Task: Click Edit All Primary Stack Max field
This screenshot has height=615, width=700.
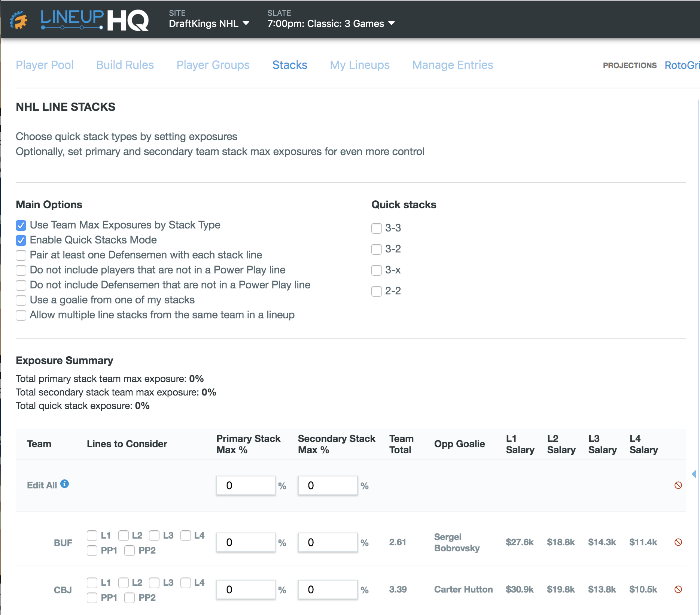Action: pyautogui.click(x=246, y=486)
